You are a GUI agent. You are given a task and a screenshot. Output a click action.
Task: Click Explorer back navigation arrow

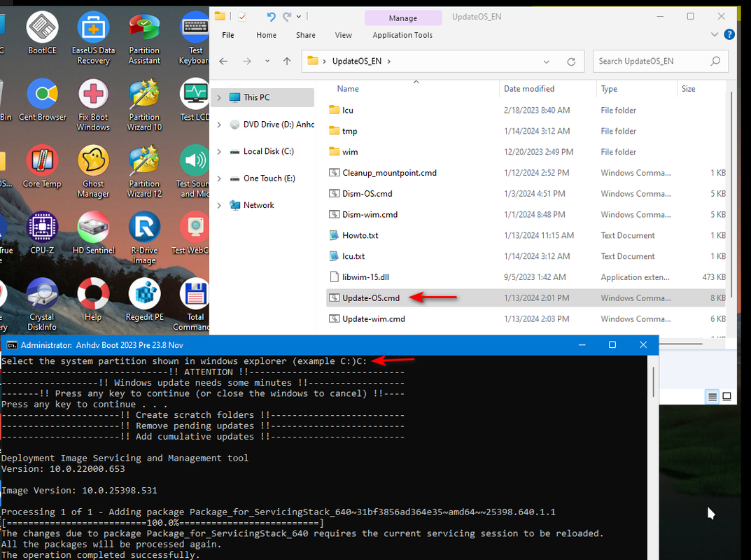click(x=223, y=62)
